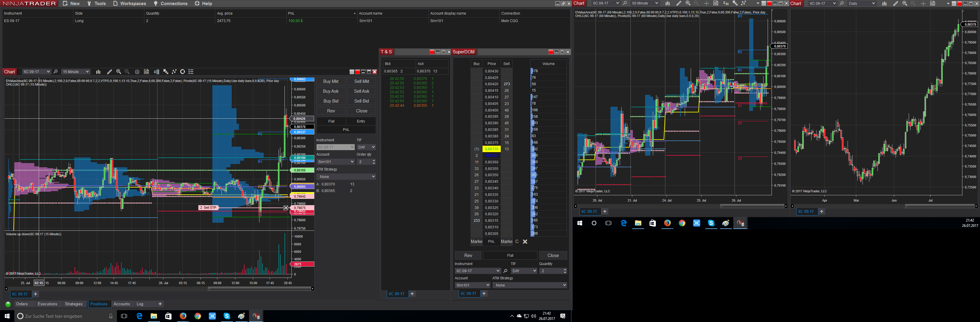Click Rev button in Chart Trader

[331, 111]
